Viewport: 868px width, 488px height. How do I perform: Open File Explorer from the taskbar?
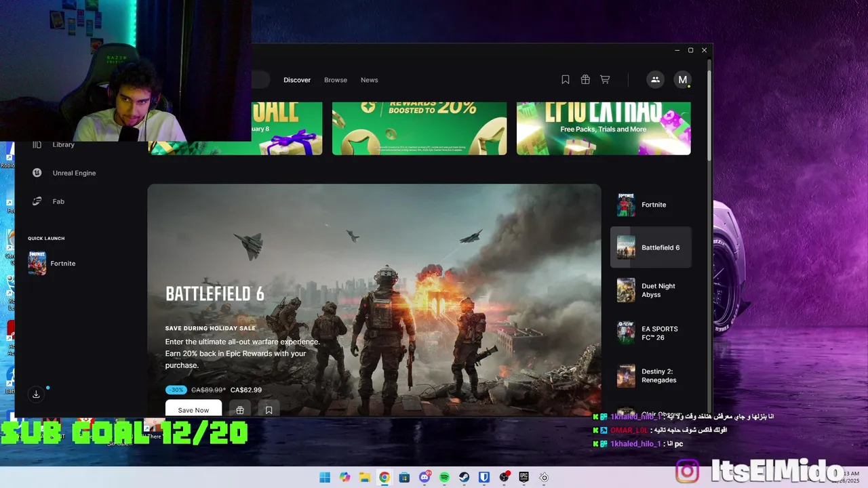[364, 477]
